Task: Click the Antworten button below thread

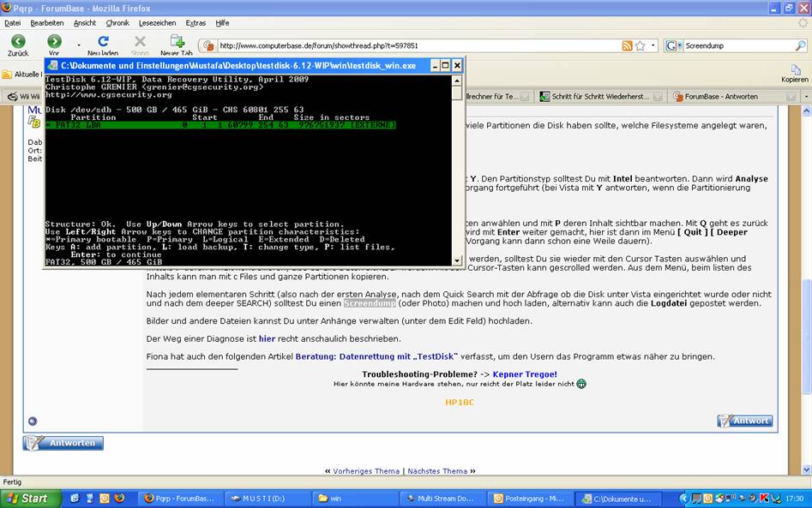Action: coord(63,443)
